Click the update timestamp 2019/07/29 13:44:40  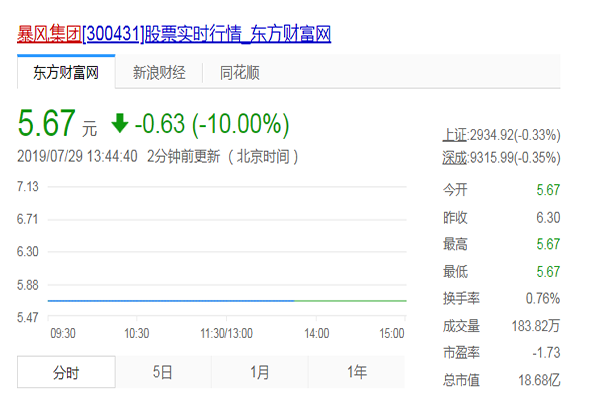pos(77,156)
